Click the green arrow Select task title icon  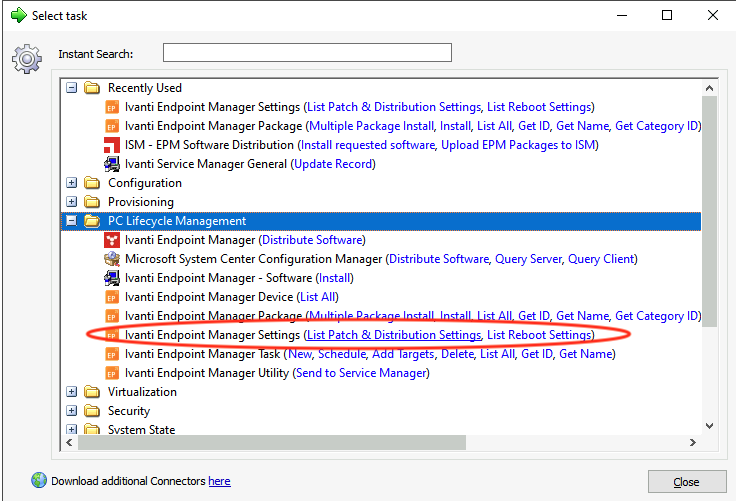(19, 15)
